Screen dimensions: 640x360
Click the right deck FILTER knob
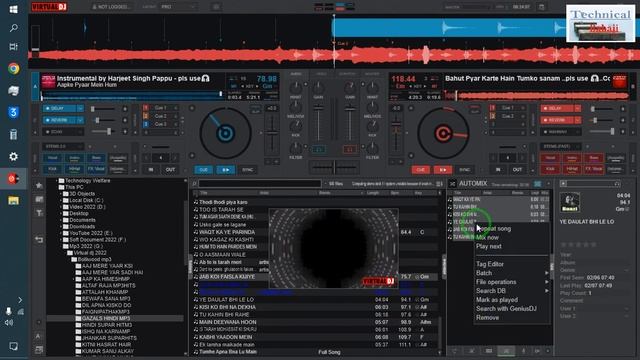[x=372, y=148]
